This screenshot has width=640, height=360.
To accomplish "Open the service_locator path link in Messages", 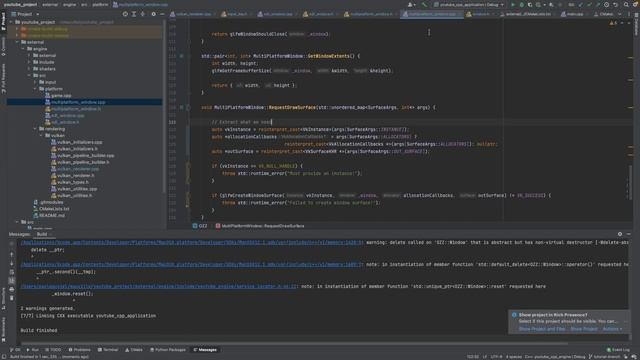I will (x=159, y=287).
